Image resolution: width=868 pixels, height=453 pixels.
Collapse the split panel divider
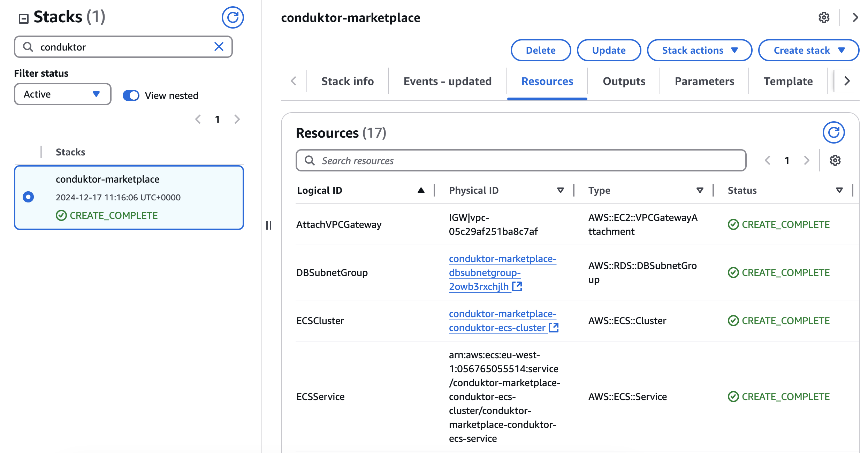[269, 225]
